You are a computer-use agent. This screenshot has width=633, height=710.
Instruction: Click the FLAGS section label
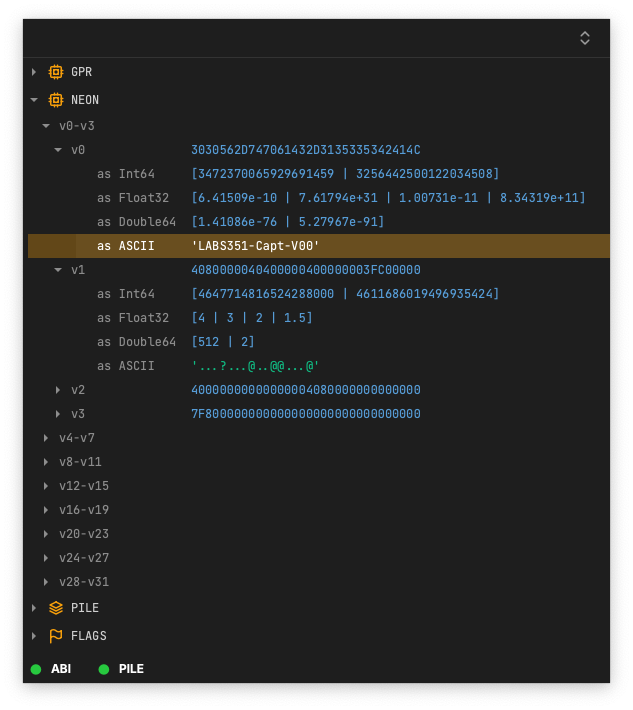(89, 636)
